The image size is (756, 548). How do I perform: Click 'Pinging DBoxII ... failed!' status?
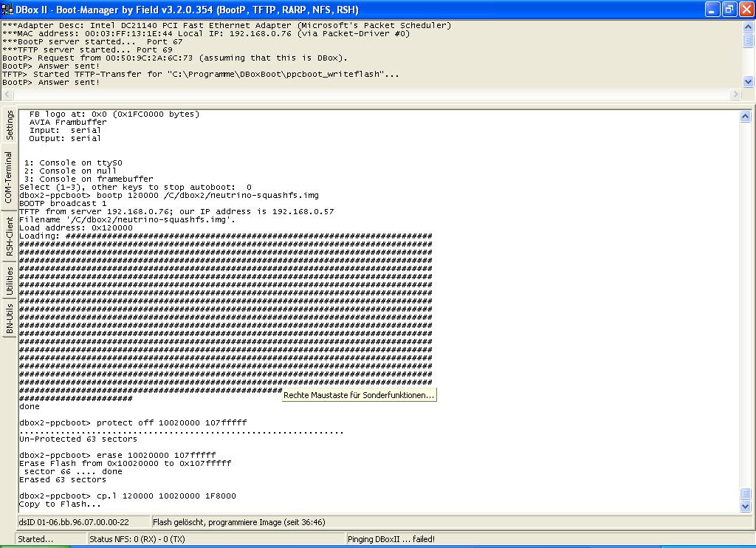tap(391, 539)
